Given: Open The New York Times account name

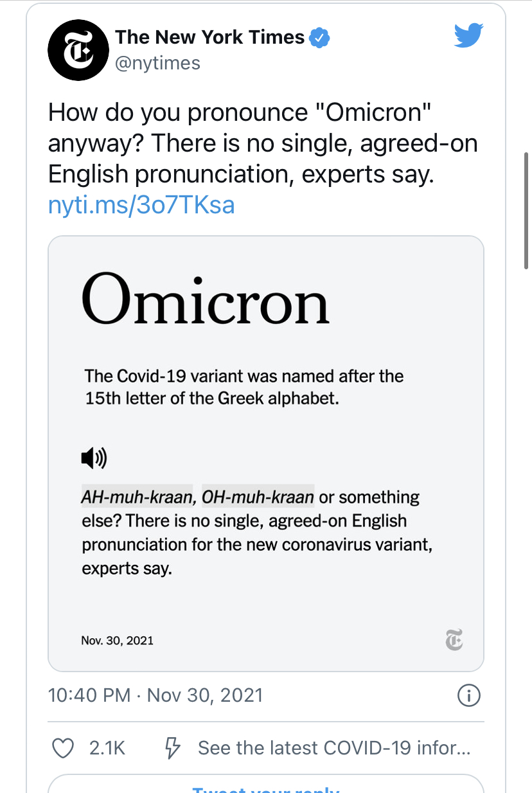Looking at the screenshot, I should pos(210,37).
